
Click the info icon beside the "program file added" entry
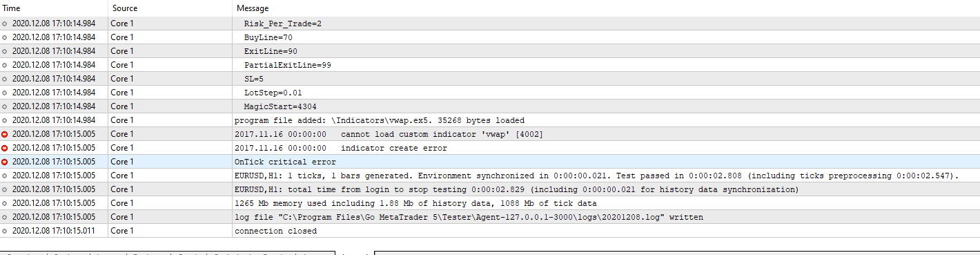click(x=5, y=120)
